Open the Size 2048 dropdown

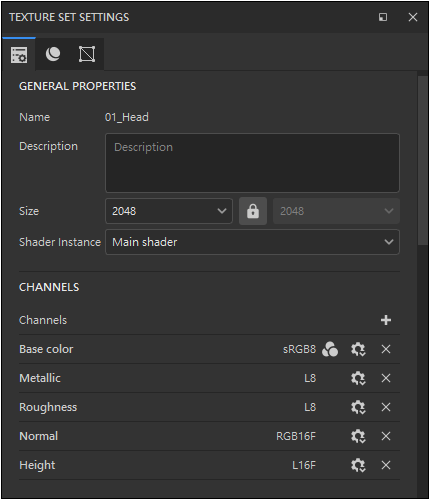click(169, 211)
